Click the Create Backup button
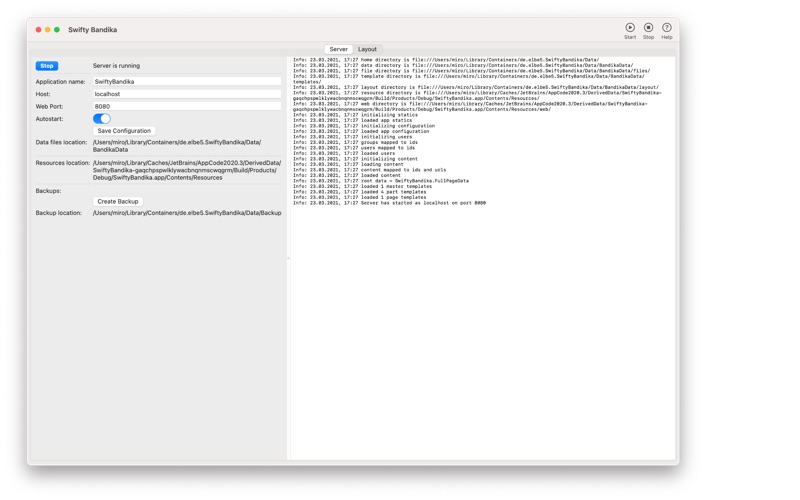This screenshot has width=800, height=500. tap(118, 202)
